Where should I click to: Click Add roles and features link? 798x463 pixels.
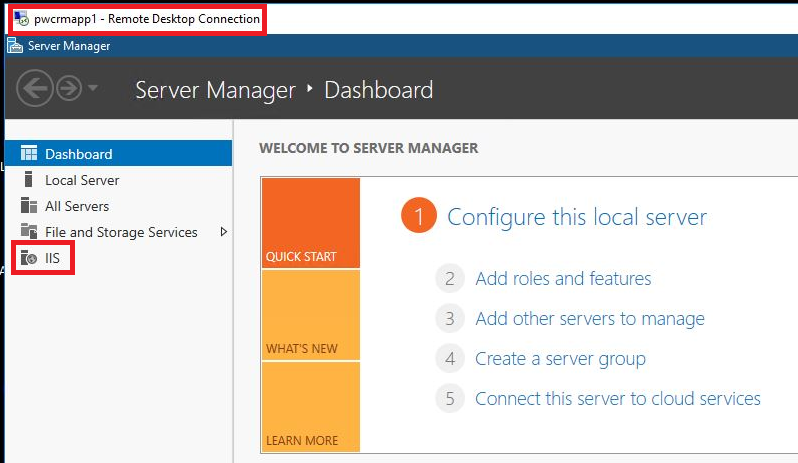[563, 279]
